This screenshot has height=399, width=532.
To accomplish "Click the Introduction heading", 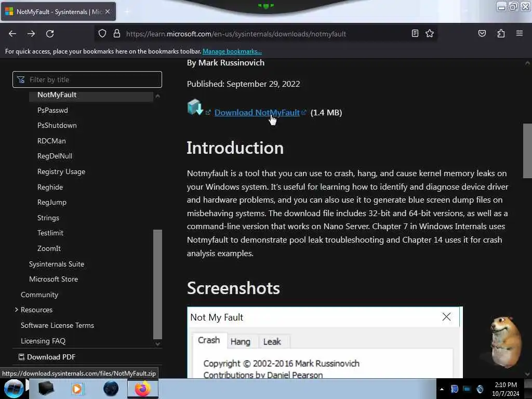I will [235, 148].
